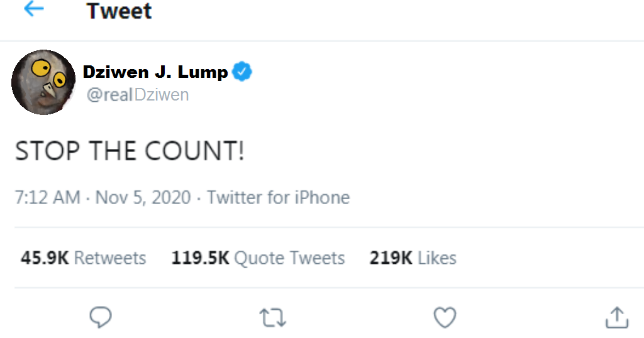Open the owl profile avatar
The width and height of the screenshot is (644, 338).
[43, 82]
